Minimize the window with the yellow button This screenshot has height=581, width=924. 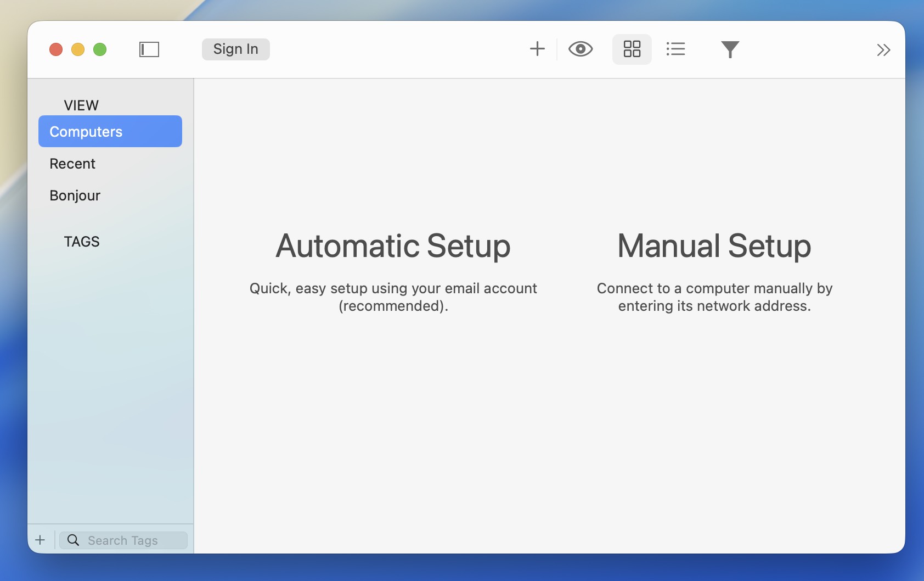pyautogui.click(x=78, y=49)
